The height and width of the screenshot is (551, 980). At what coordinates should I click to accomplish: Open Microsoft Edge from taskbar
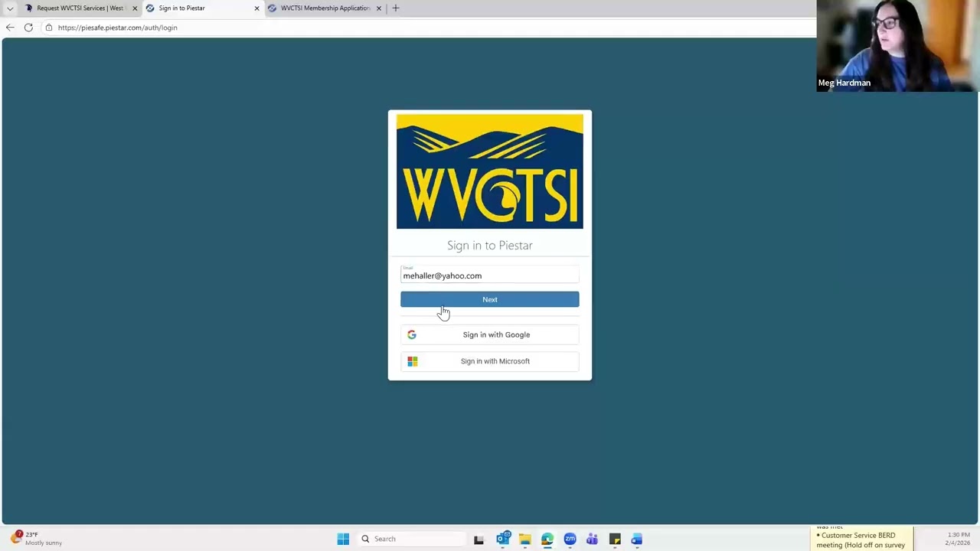tap(547, 539)
